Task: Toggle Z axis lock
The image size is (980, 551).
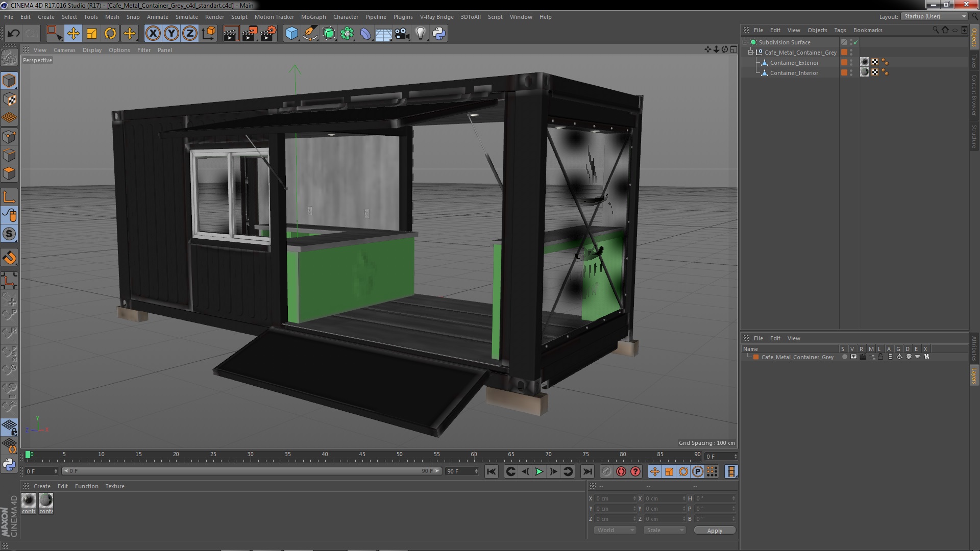Action: [x=190, y=34]
